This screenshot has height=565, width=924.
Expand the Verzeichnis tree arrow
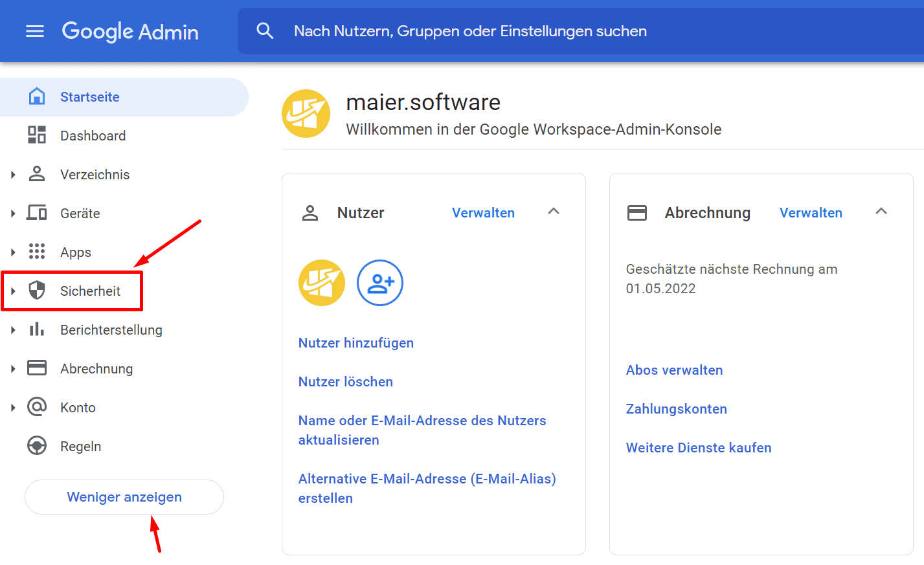click(x=13, y=175)
